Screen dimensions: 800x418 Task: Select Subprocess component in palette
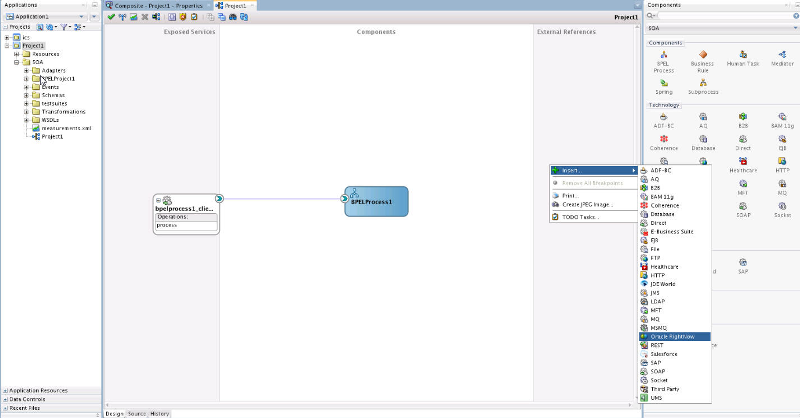[703, 87]
